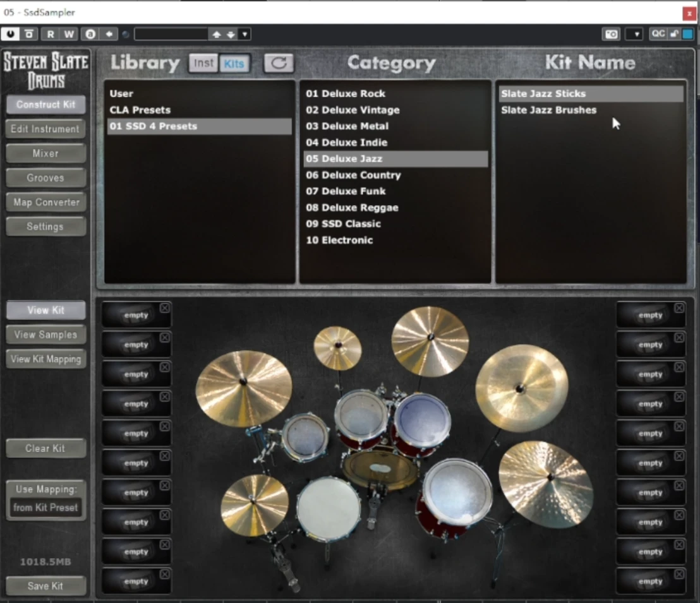
Task: Select 01 SSD 4 Presets library
Action: [x=200, y=126]
